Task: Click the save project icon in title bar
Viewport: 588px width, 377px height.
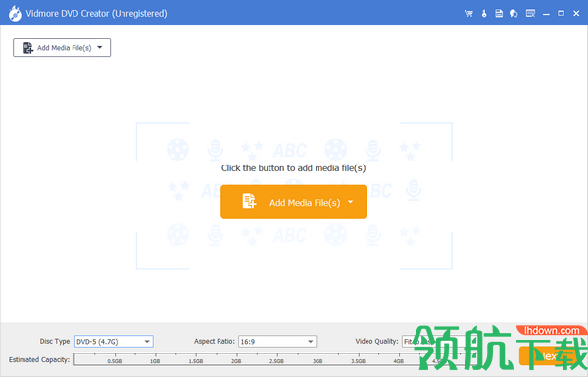Action: coord(499,14)
